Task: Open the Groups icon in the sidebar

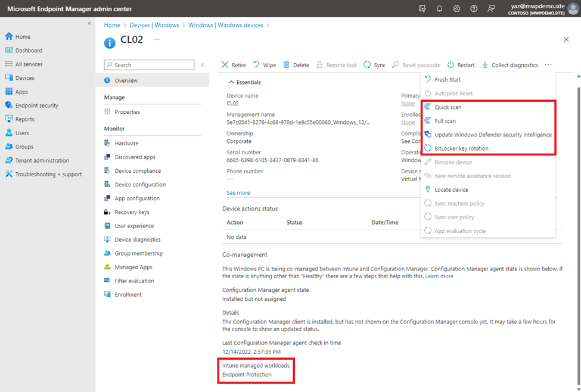Action: click(9, 146)
